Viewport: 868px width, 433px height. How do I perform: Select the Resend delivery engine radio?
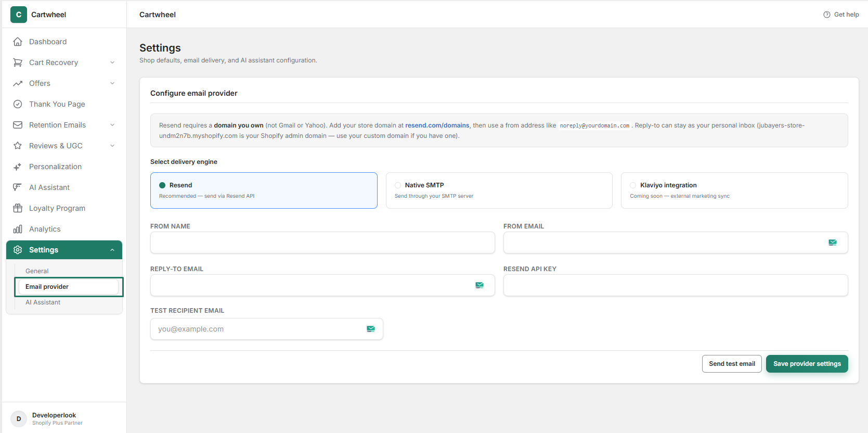click(162, 185)
